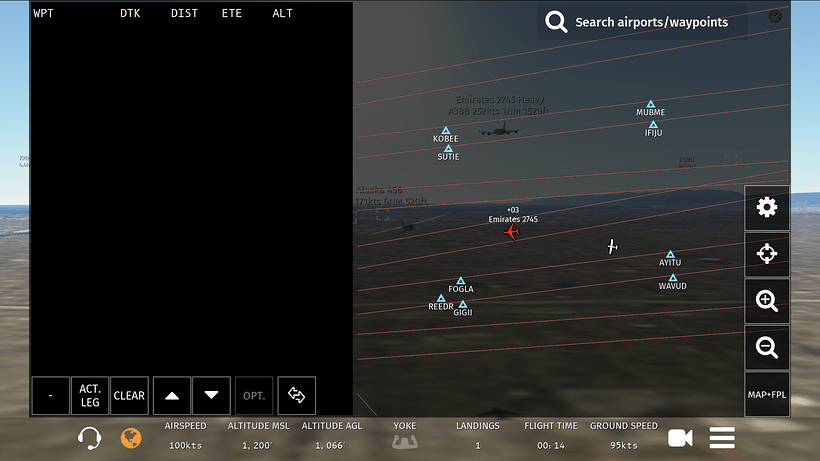820x461 pixels.
Task: Select the WAVUD waypoint triangle
Action: pyautogui.click(x=673, y=278)
